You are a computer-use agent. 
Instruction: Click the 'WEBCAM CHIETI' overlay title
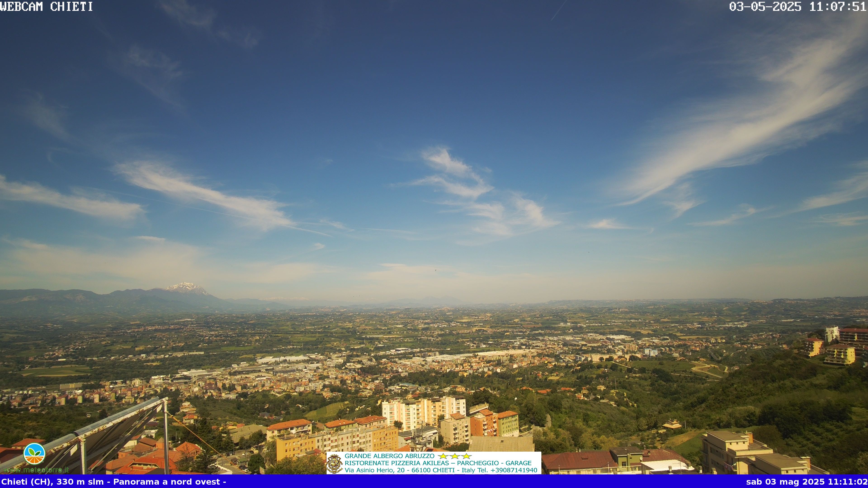(47, 6)
